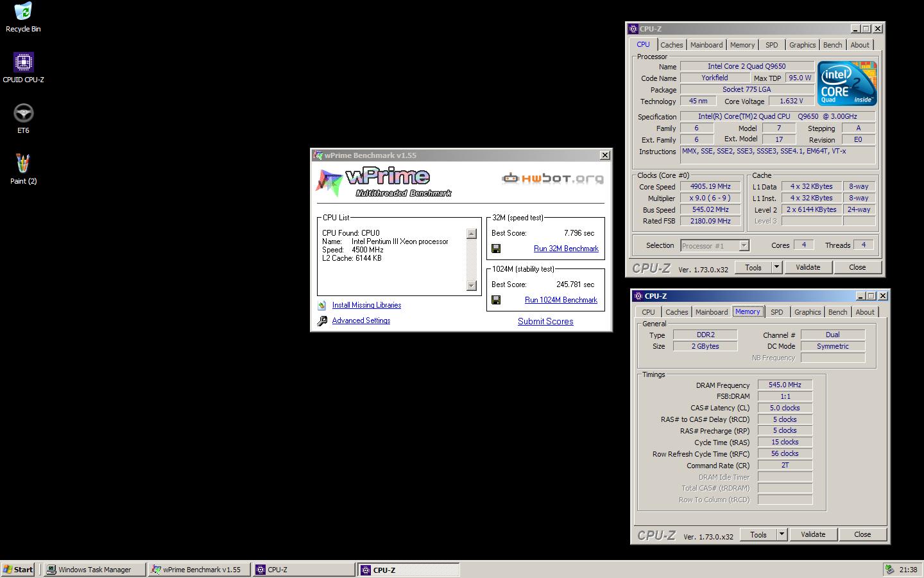Click the taskbar clock showing 21:38

908,569
